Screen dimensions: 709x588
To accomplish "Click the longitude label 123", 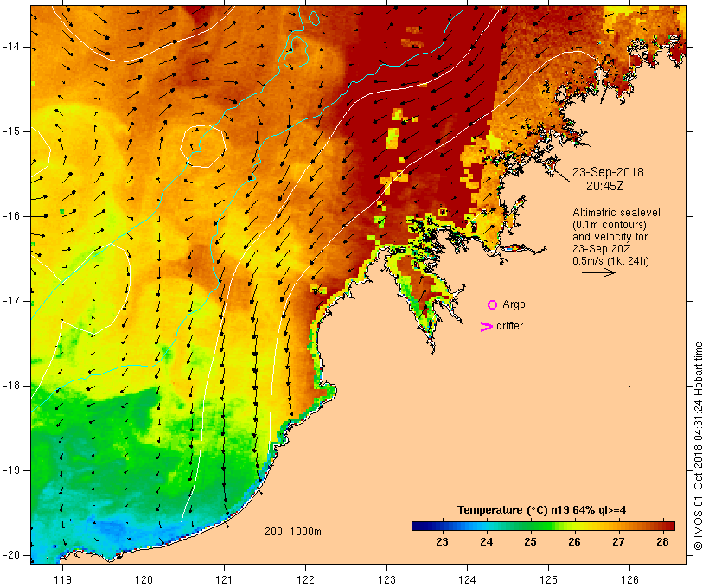I will tap(386, 580).
